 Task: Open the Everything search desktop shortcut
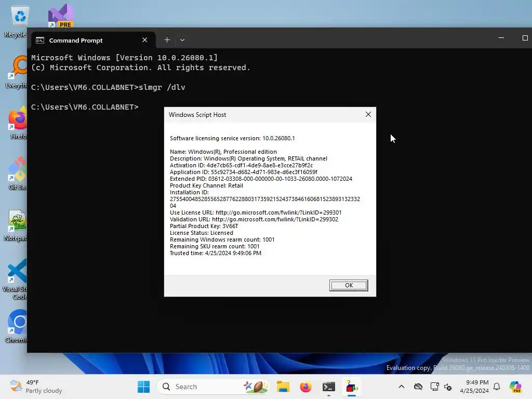click(x=16, y=73)
